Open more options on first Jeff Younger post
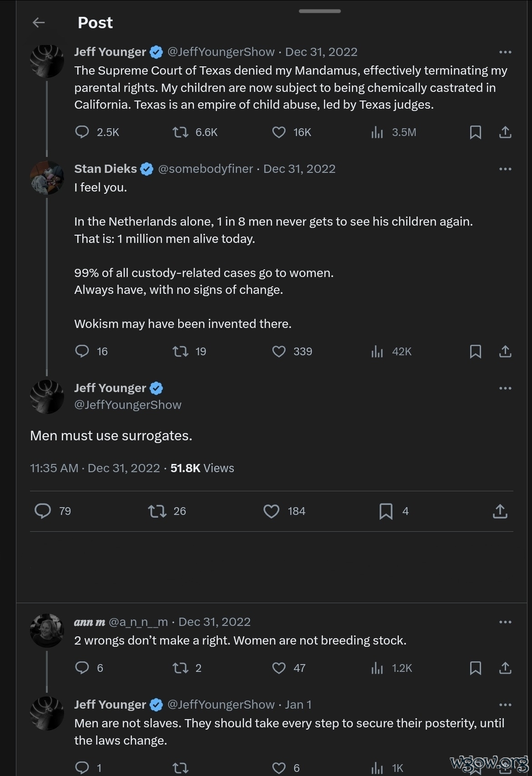Screen dimensions: 532x776 (x=505, y=52)
